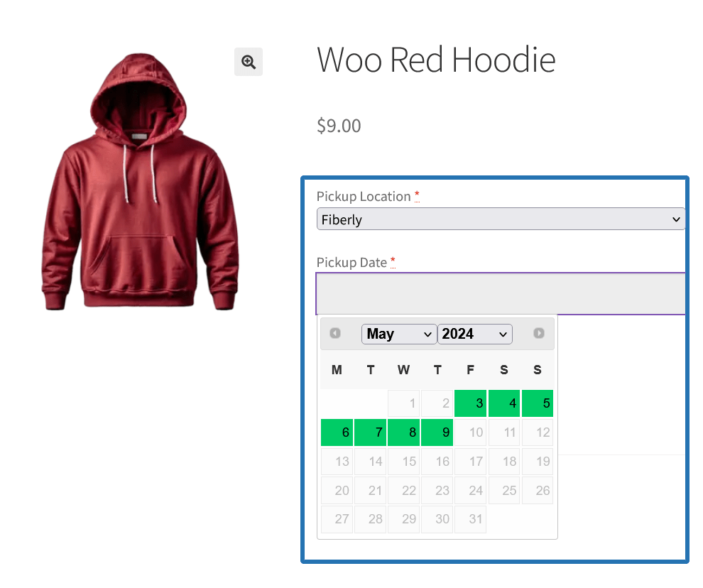Viewport: 703px width, 588px height.
Task: Open the Fiberly pickup location selector
Action: pyautogui.click(x=500, y=219)
